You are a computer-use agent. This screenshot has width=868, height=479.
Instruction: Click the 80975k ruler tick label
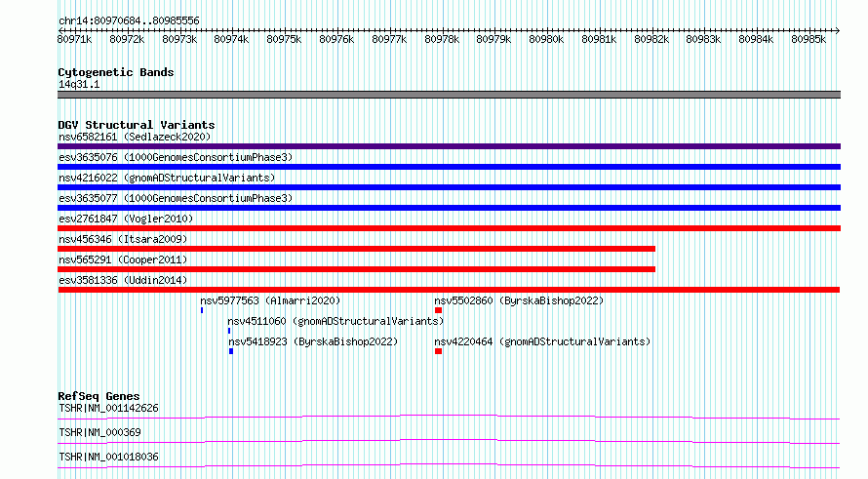coord(284,39)
